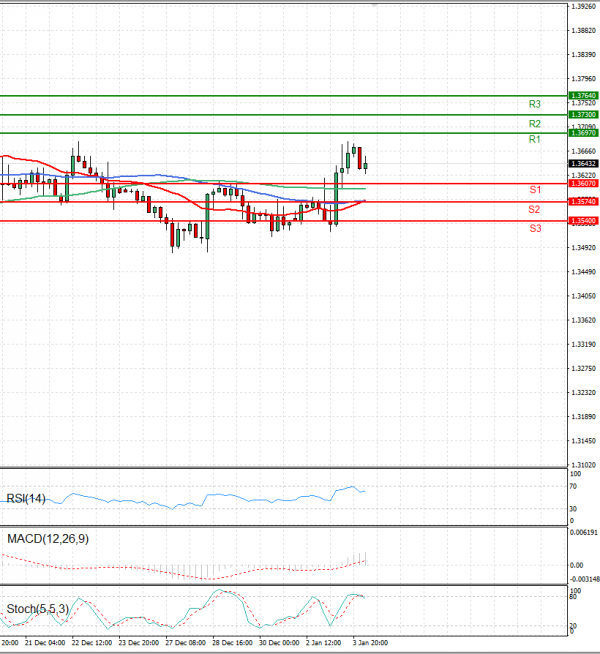Select the 1.36070 red price tag

click(583, 184)
